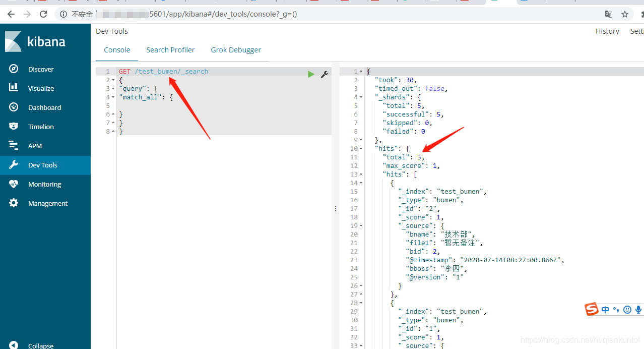Screen dimensions: 644x349
Task: Click the @timestamp value line
Action: tap(485, 260)
